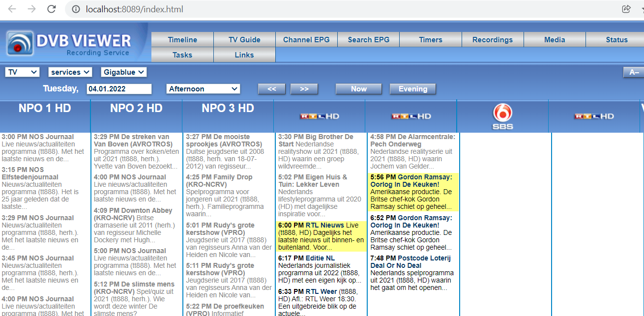The height and width of the screenshot is (316, 644).
Task: Click the Now button
Action: coord(359,89)
